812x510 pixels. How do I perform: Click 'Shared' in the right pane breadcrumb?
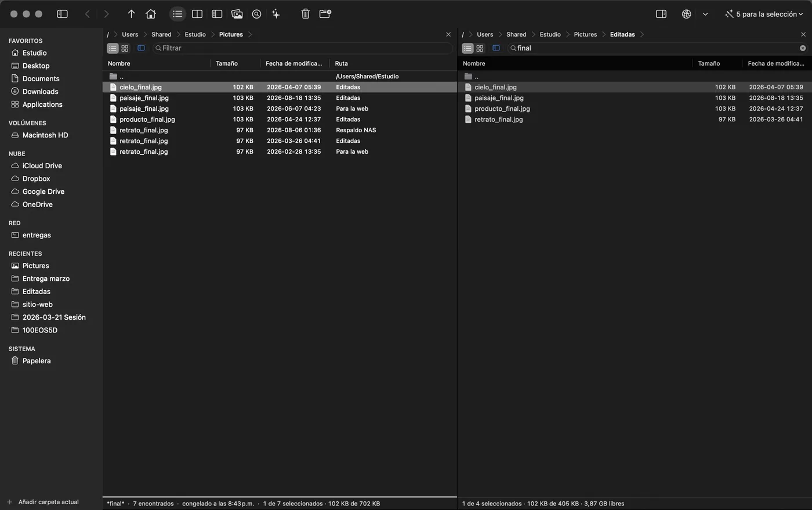coord(516,34)
